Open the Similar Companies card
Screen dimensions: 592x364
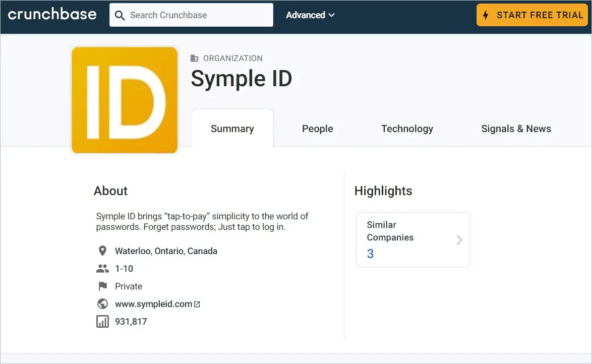[x=413, y=240]
